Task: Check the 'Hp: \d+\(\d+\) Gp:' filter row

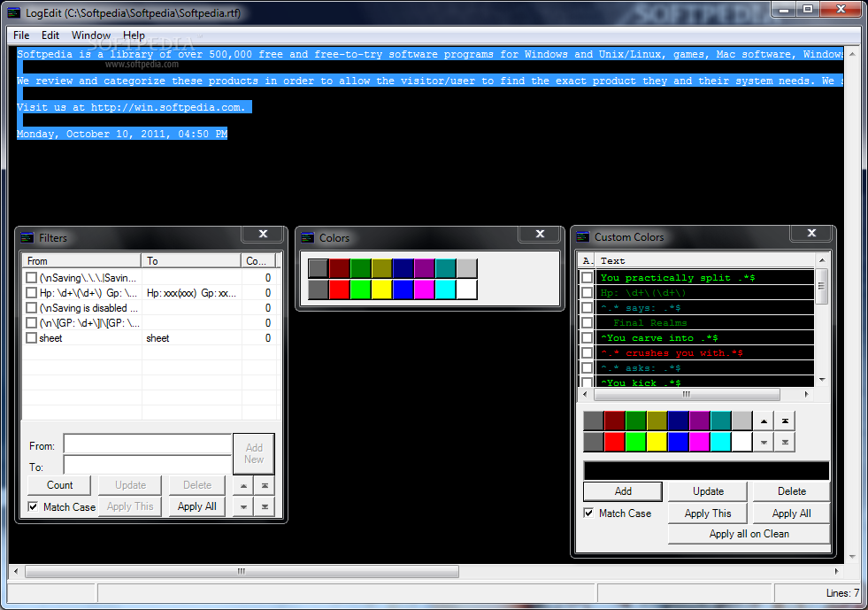Action: point(32,292)
